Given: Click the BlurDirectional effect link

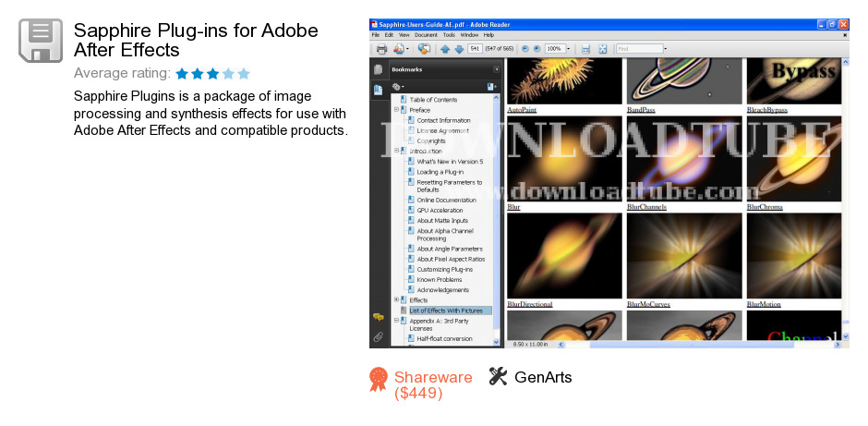Looking at the screenshot, I should point(530,304).
